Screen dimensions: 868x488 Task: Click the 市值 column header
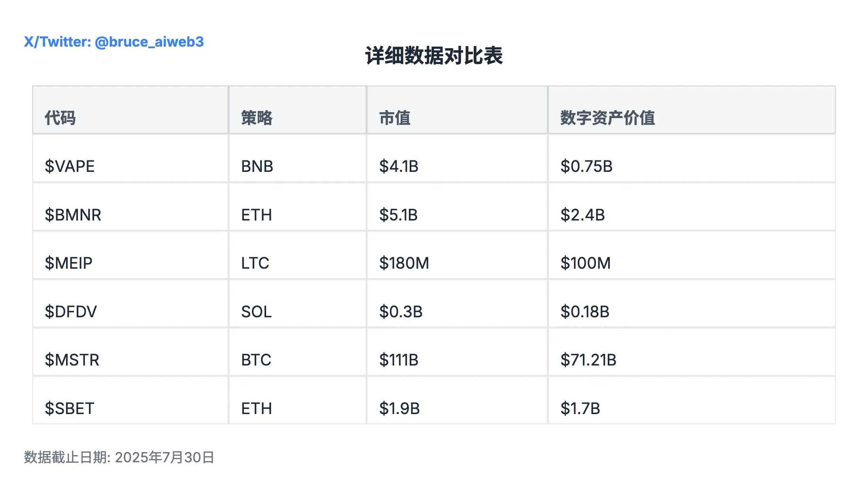click(x=395, y=118)
